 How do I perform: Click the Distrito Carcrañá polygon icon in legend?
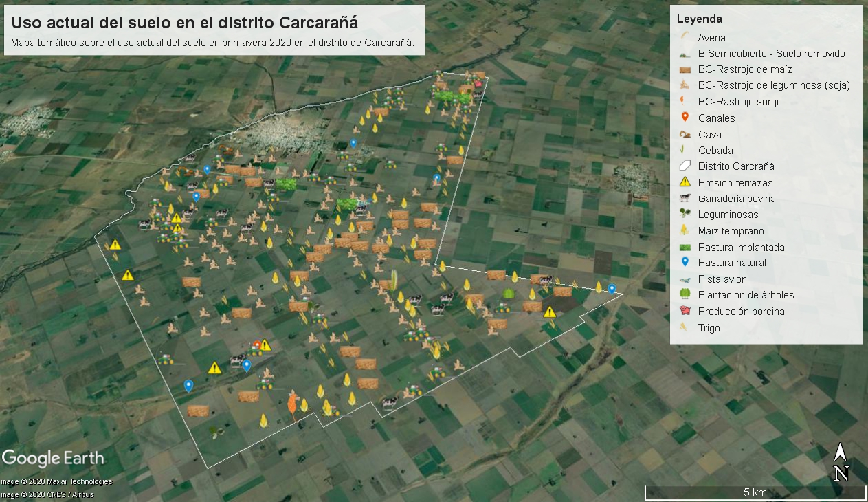pos(685,166)
